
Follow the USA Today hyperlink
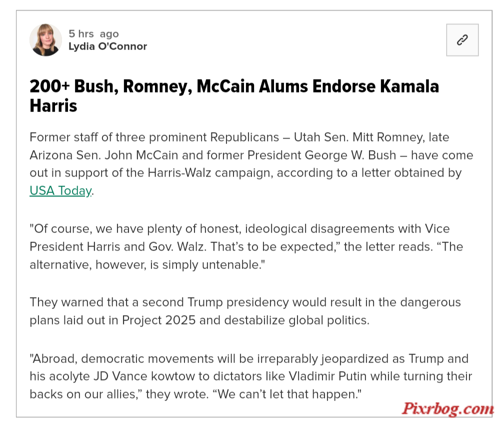pyautogui.click(x=60, y=190)
